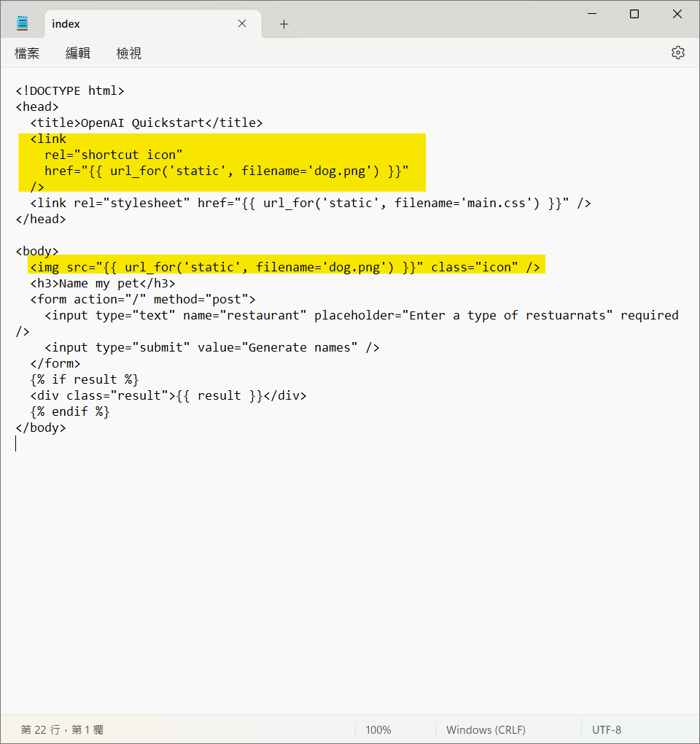The width and height of the screenshot is (700, 744).
Task: Click the highlighted <link opening line
Action: click(48, 139)
